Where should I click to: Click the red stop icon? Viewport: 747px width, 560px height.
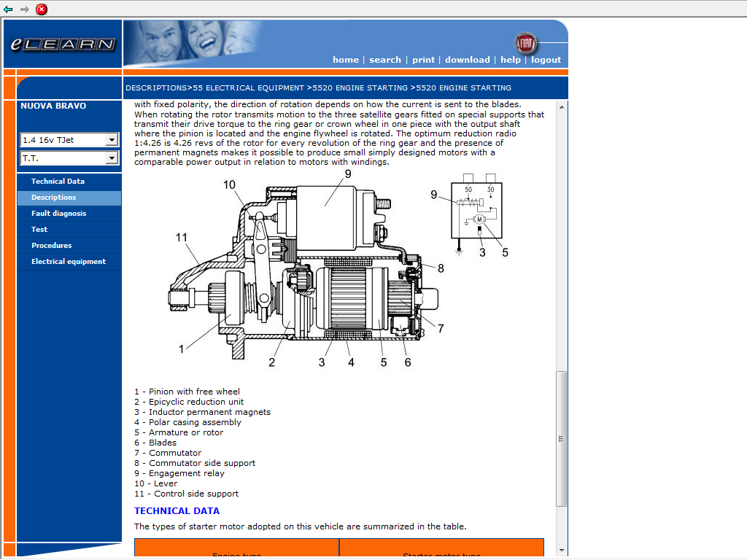pos(42,9)
